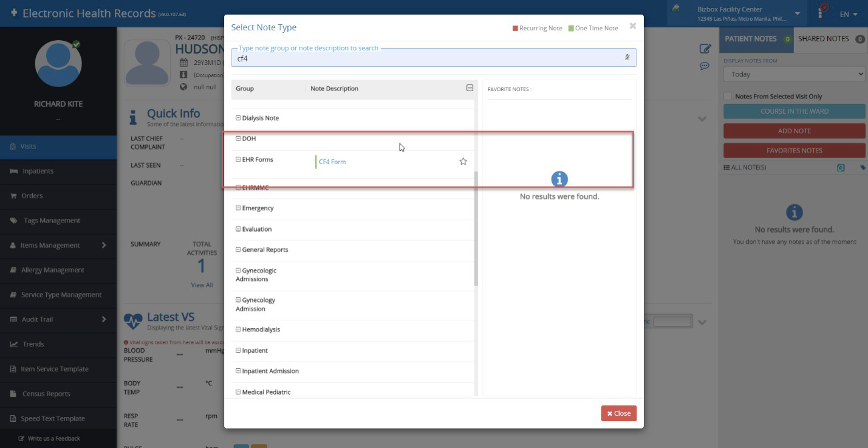This screenshot has height=448, width=868.
Task: Collapse the Dialysis Note group
Action: (238, 118)
